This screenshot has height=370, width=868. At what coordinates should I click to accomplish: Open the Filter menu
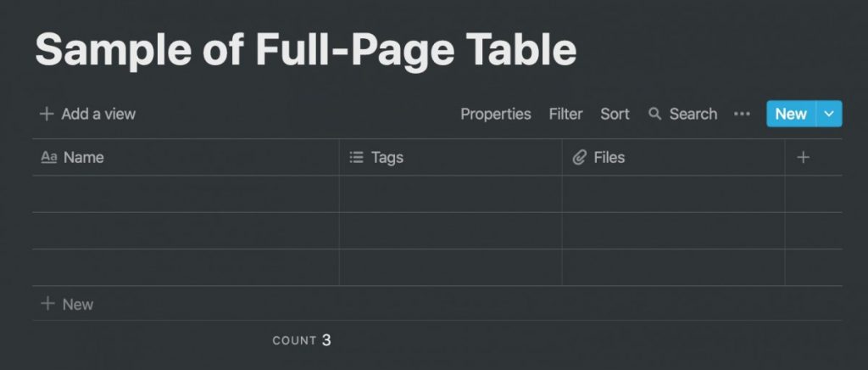tap(565, 114)
